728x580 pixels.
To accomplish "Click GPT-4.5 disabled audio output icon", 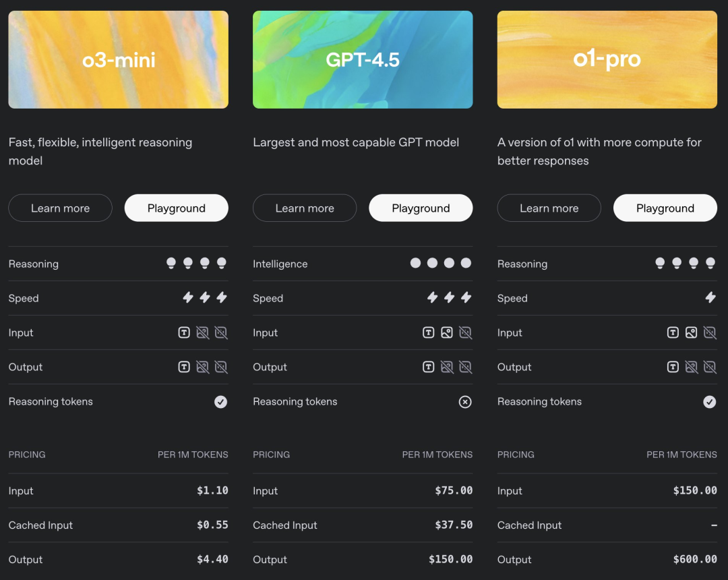I will point(465,367).
